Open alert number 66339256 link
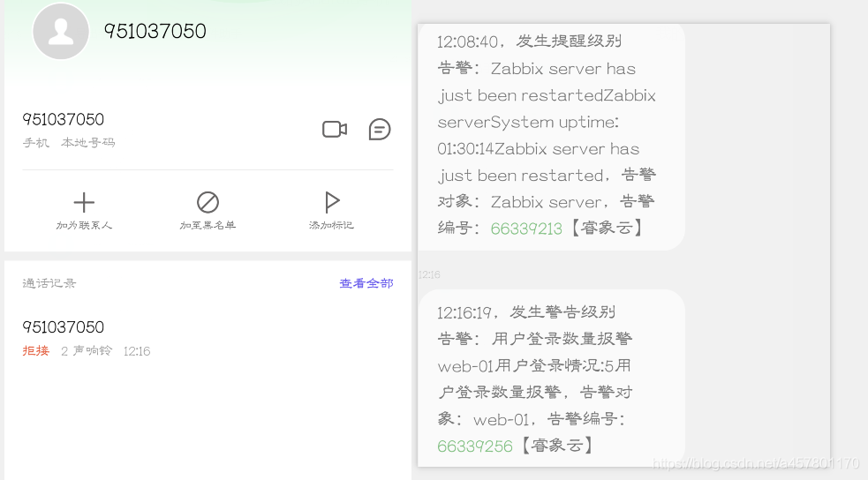The height and width of the screenshot is (480, 868). coord(474,446)
